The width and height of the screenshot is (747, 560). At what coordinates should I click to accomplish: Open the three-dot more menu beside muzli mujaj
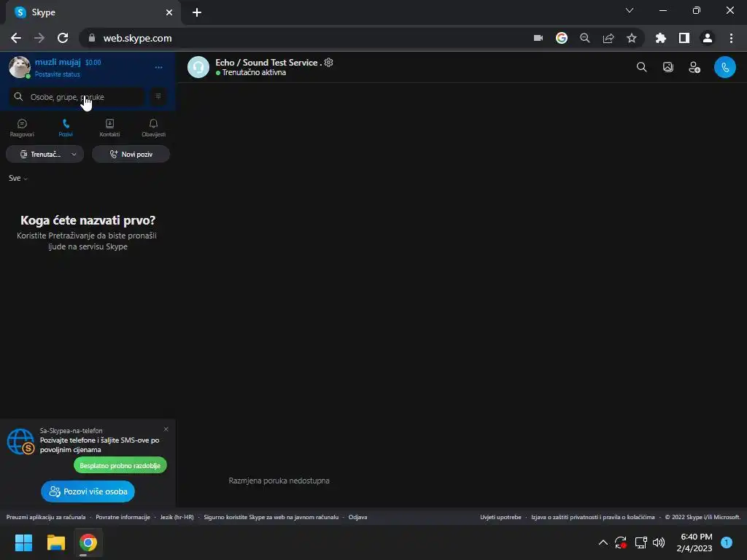(x=158, y=68)
